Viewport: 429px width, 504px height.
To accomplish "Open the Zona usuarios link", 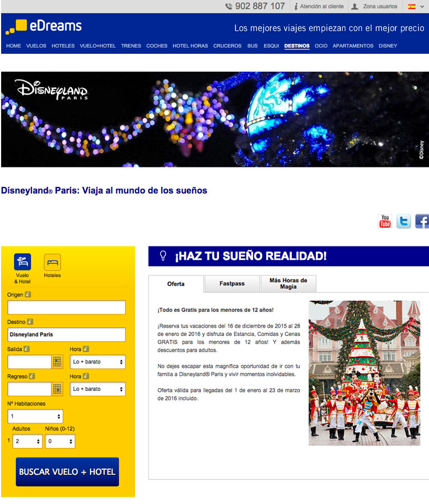I will point(380,6).
